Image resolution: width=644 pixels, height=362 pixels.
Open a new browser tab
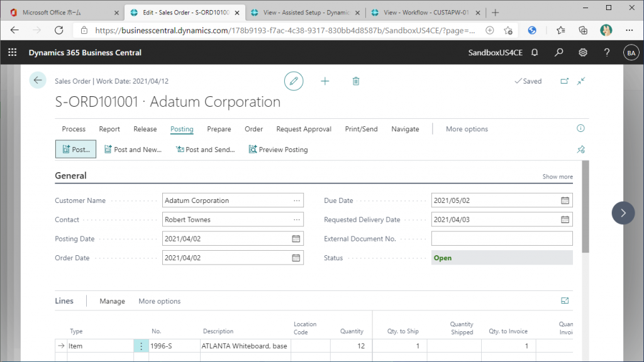(496, 13)
